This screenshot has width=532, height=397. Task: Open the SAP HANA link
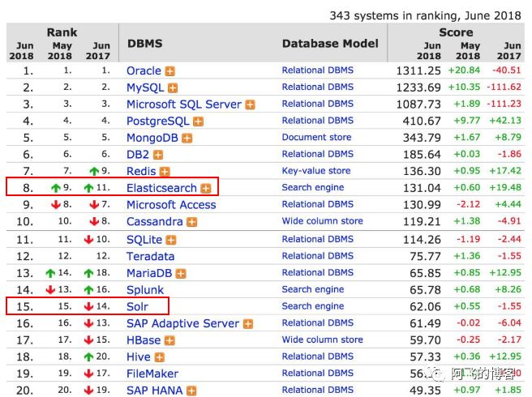pos(155,391)
